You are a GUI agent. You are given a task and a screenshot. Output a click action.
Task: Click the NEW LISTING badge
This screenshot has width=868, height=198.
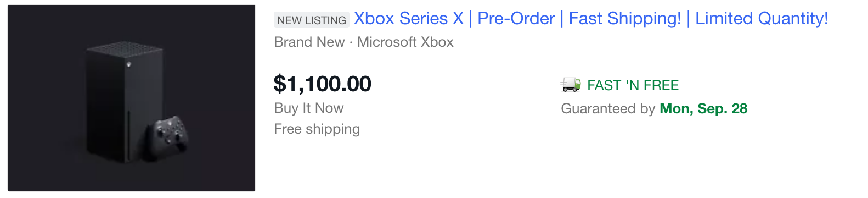coord(312,20)
